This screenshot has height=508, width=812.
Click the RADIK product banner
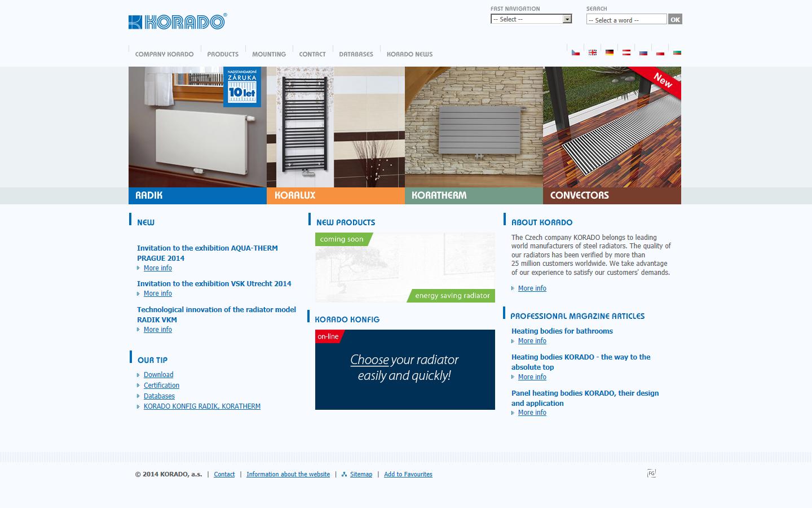point(197,135)
